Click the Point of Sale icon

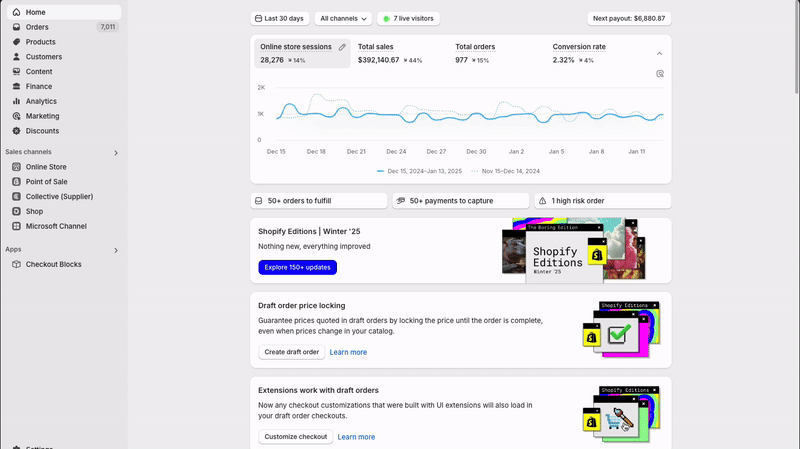pos(16,182)
